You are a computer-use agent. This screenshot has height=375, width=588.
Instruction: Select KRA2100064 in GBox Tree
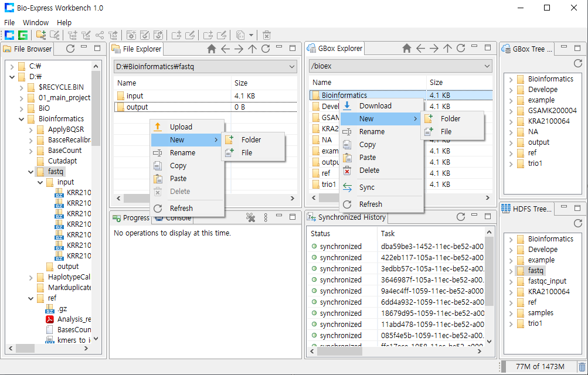pyautogui.click(x=549, y=121)
